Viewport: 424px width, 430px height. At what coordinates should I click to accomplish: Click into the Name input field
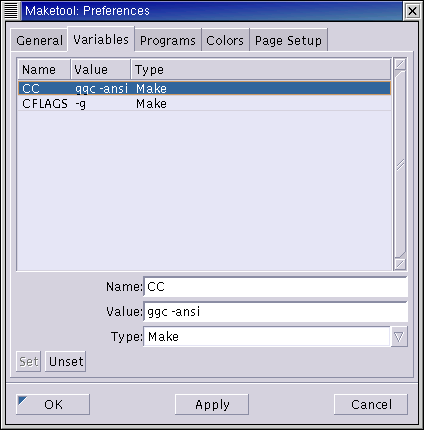(276, 287)
